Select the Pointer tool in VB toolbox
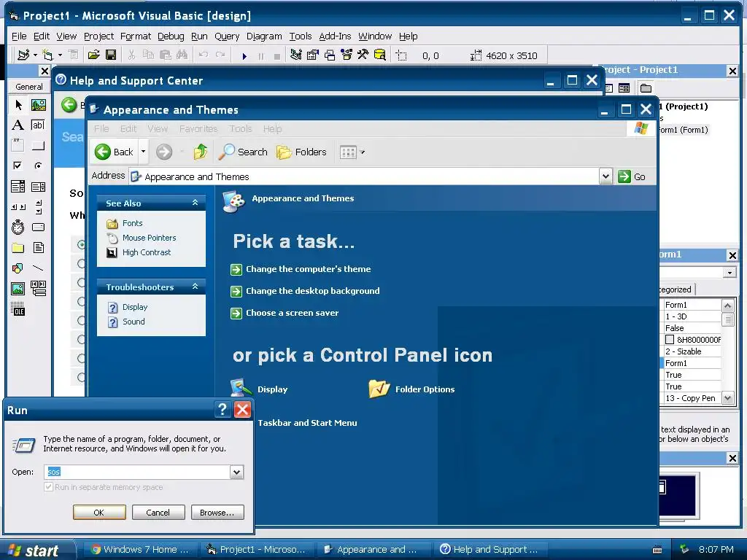The image size is (747, 560). click(18, 105)
